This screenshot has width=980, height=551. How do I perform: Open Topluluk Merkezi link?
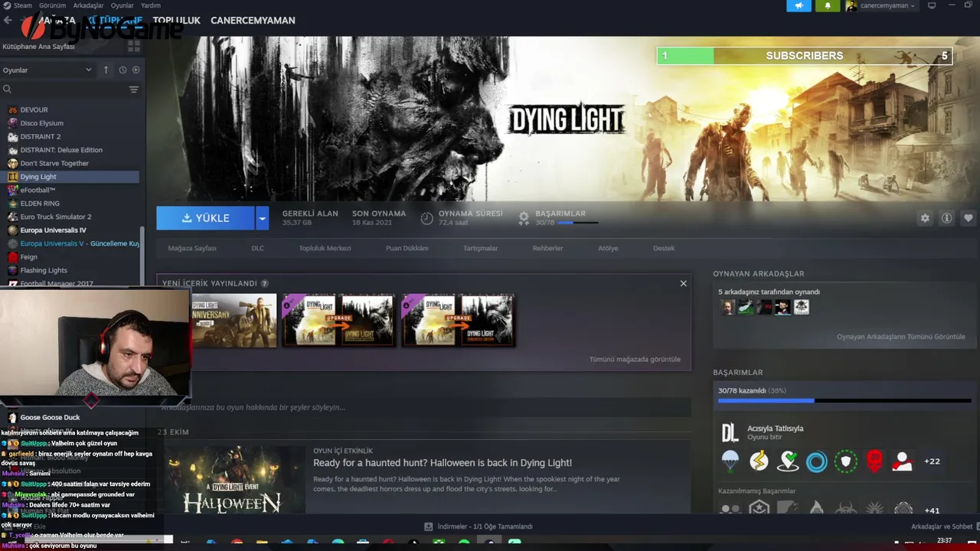coord(325,248)
